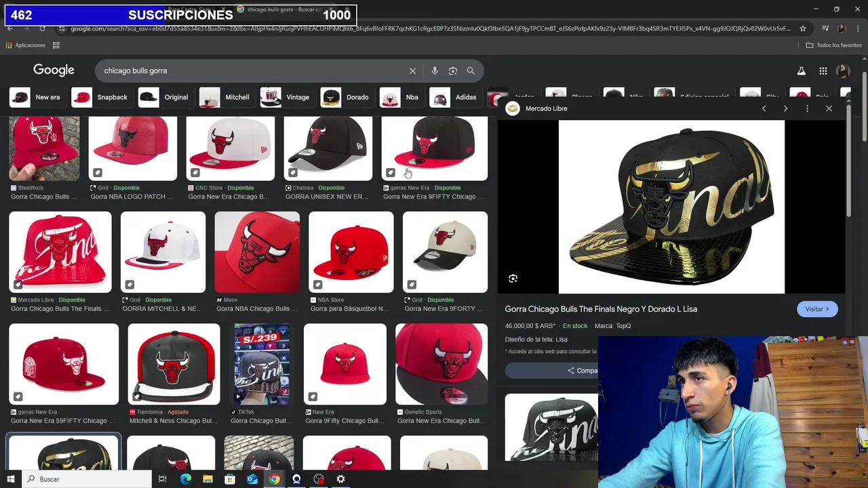Open the Aplicaciones bookmarks shortcut

(25, 45)
